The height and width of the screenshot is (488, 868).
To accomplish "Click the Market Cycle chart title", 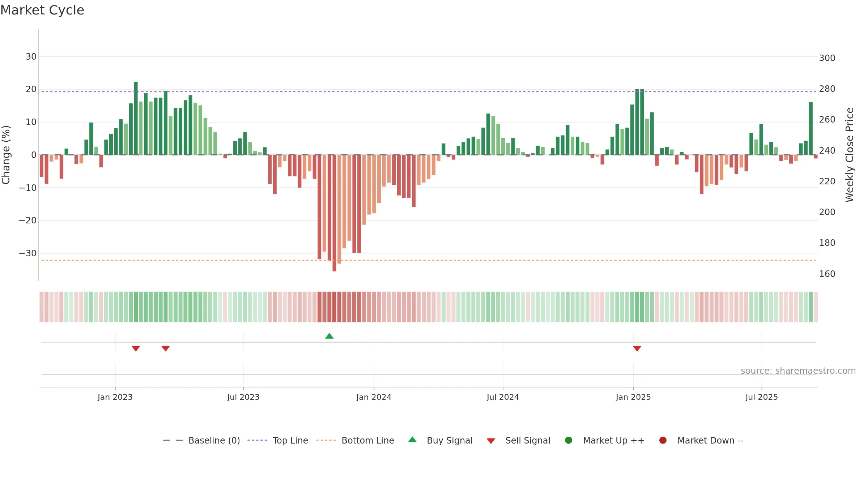I will coord(42,10).
